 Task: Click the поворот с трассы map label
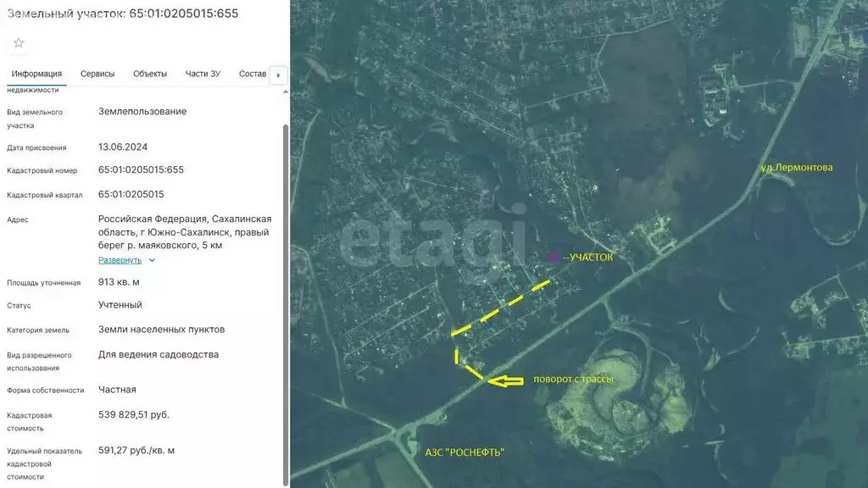(x=573, y=379)
